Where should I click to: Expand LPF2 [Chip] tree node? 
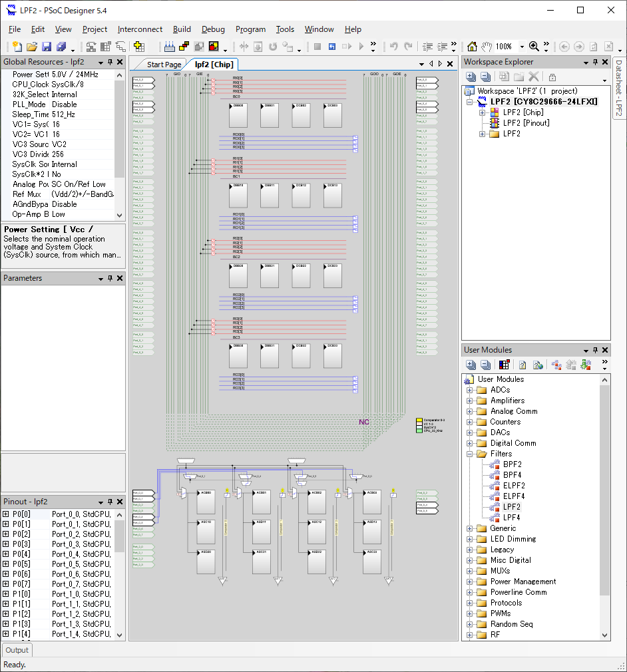pos(482,112)
